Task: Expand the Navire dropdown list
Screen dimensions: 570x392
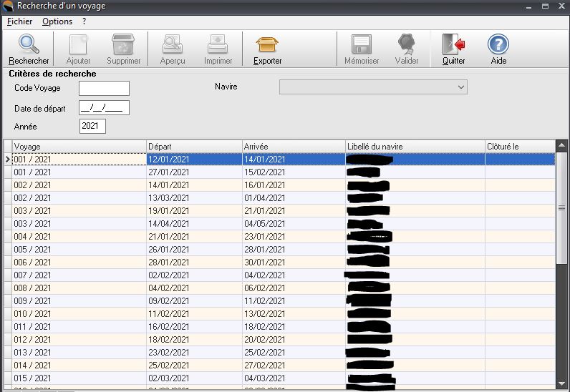Action: coord(460,87)
